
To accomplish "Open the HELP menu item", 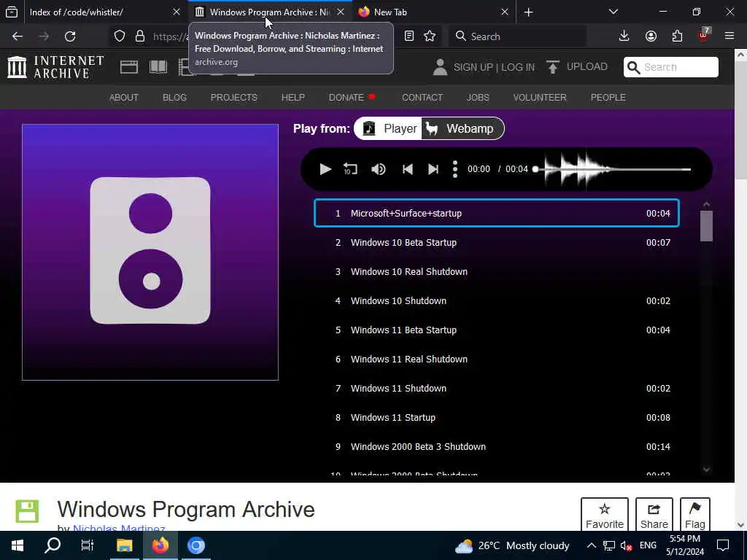I will click(x=293, y=97).
